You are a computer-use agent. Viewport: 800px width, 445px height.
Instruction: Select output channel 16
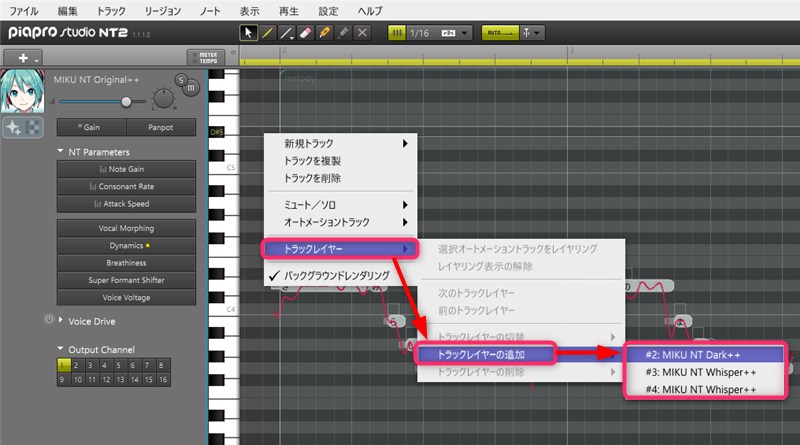pos(163,379)
